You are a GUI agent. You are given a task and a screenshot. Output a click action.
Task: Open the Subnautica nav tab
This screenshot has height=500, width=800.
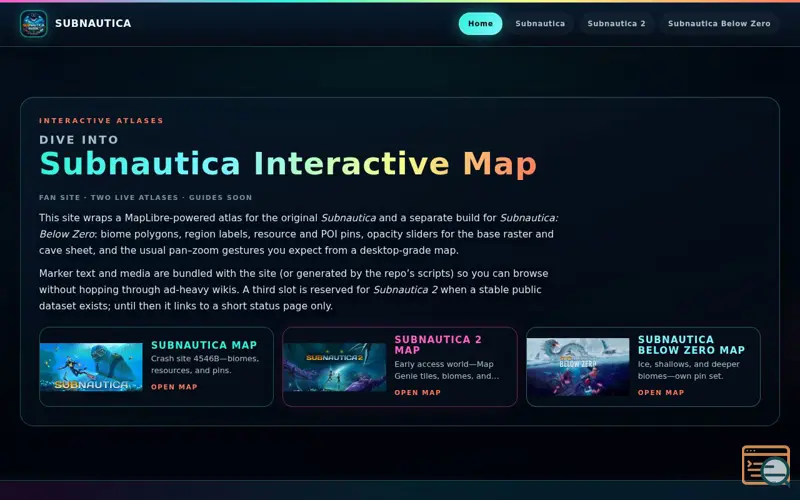pos(540,23)
